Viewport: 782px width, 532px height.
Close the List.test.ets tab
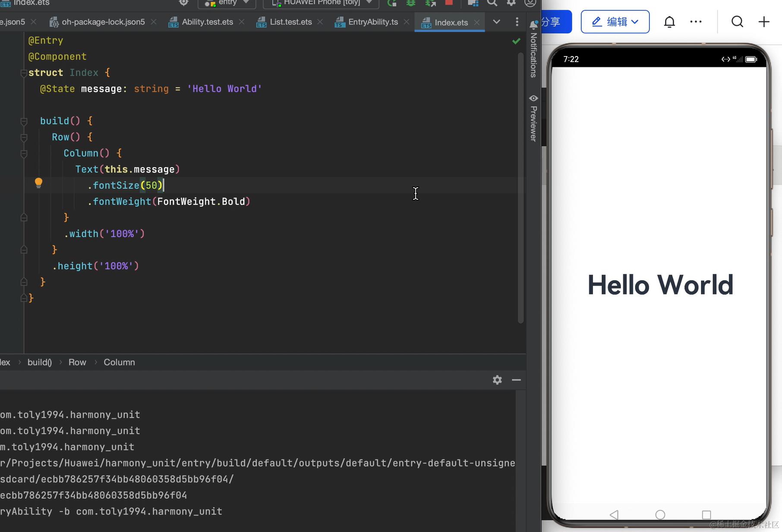[x=320, y=22]
